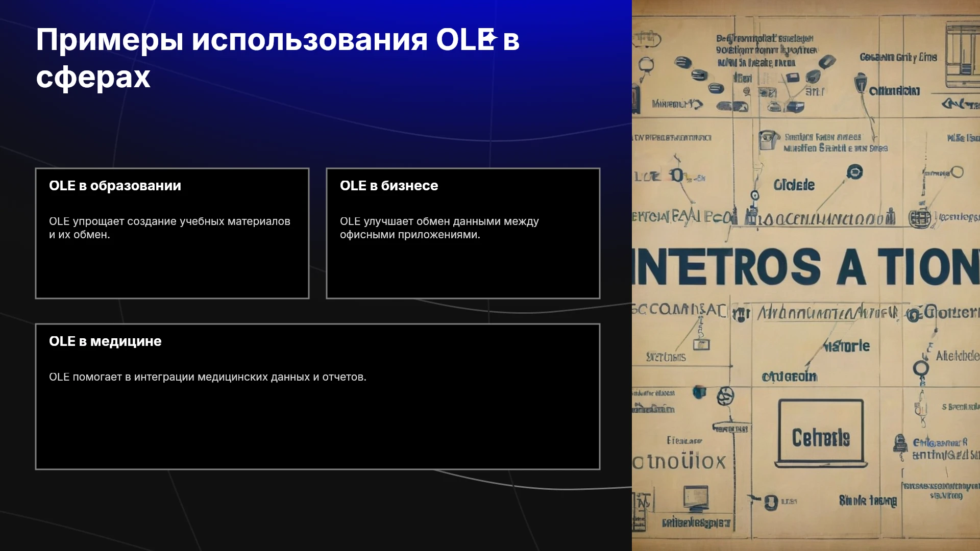
Task: Select the infographic image on right
Action: coord(806,275)
